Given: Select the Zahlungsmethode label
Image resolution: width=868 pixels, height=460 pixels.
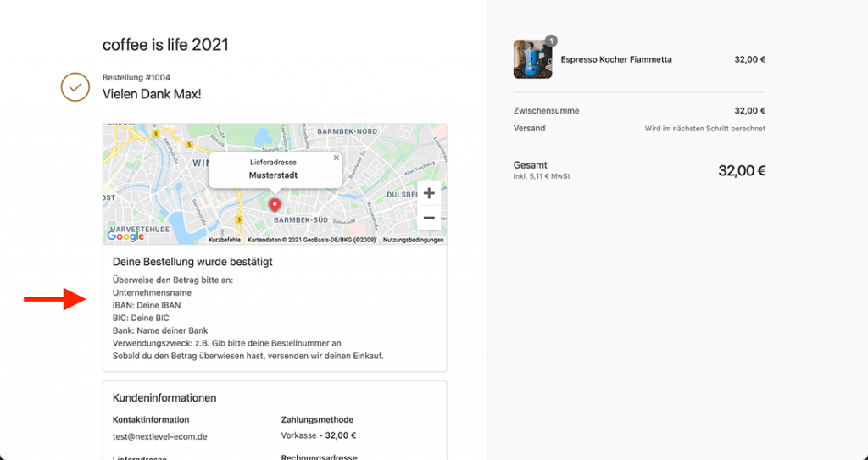Looking at the screenshot, I should click(x=317, y=419).
